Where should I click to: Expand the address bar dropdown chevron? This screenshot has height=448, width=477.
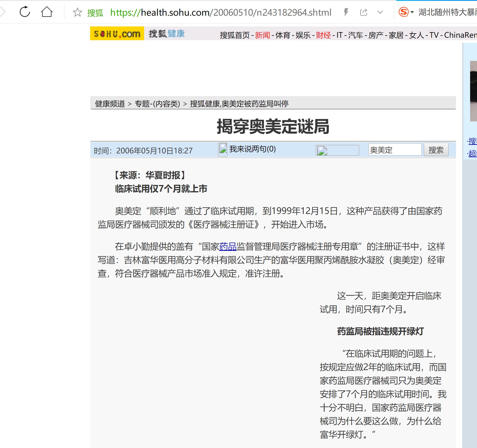(380, 12)
